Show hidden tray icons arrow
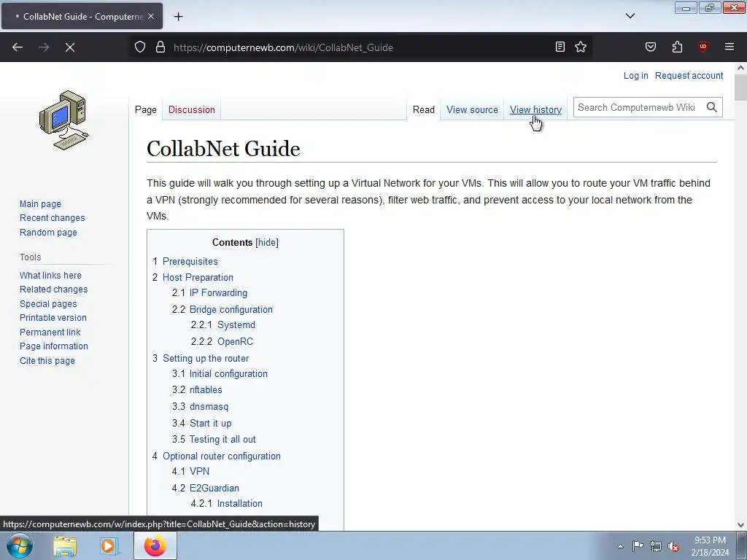 tap(620, 547)
